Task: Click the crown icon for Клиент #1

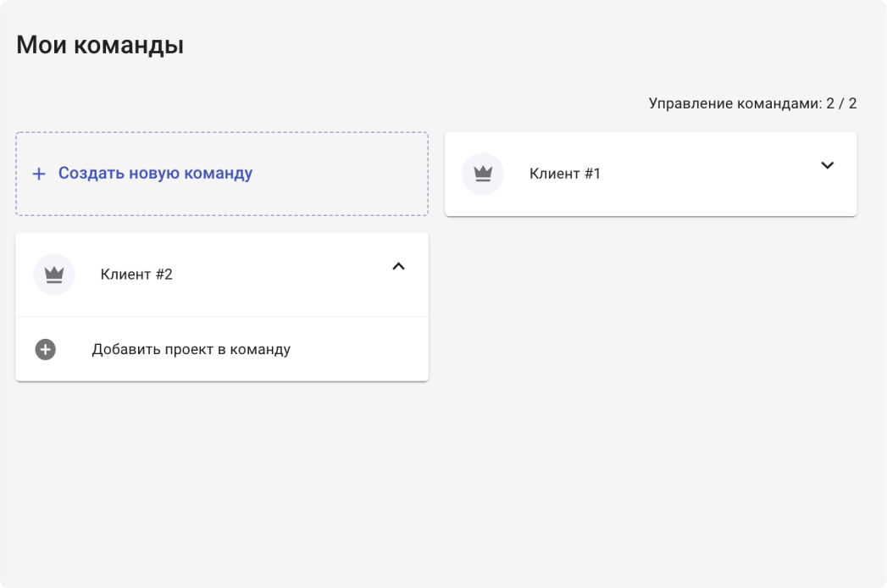Action: pos(483,174)
